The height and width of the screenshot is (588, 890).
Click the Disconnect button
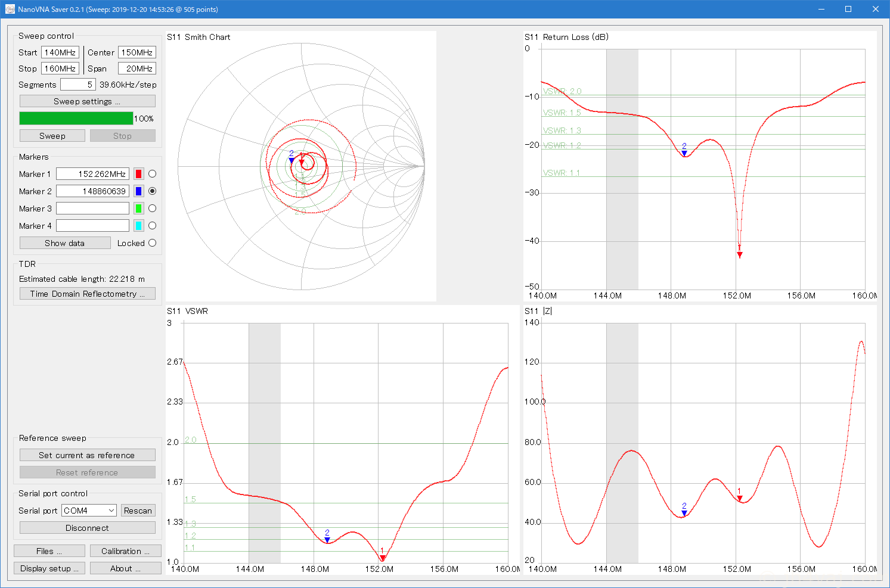tap(88, 528)
